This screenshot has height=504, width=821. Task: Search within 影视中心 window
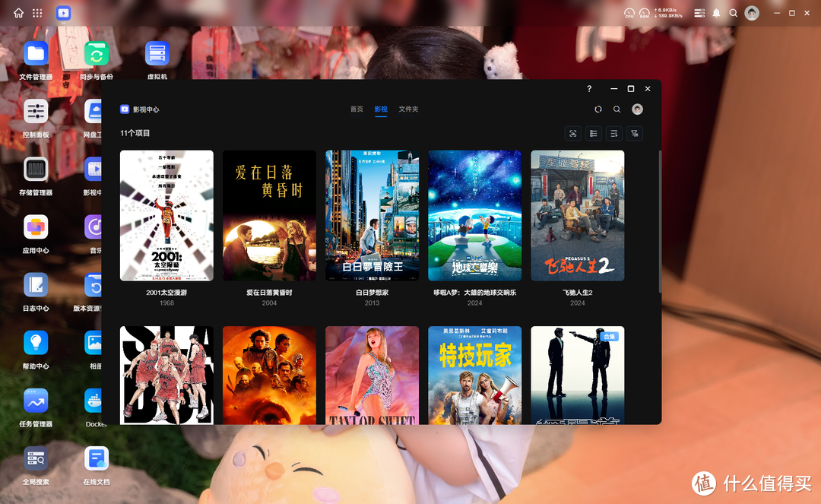(617, 109)
